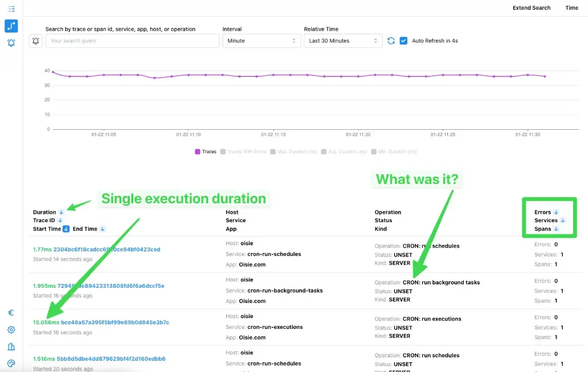Open the logs list icon in sidebar

point(11,9)
